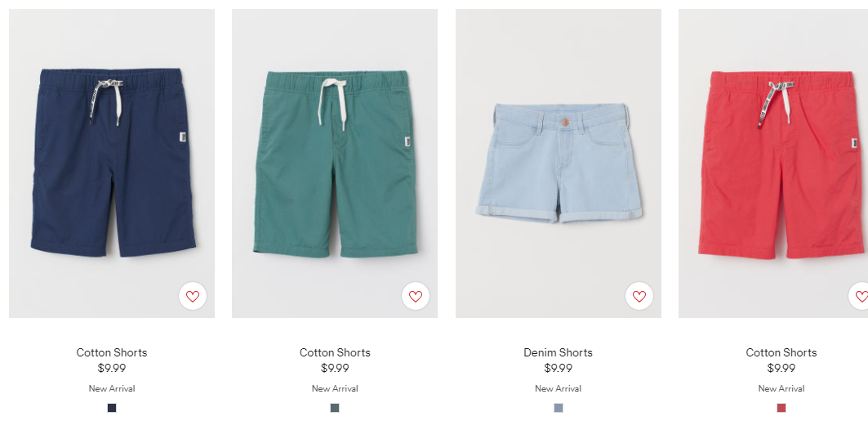Click the Cotton Shorts title under green shorts
This screenshot has height=421, width=868.
[335, 352]
